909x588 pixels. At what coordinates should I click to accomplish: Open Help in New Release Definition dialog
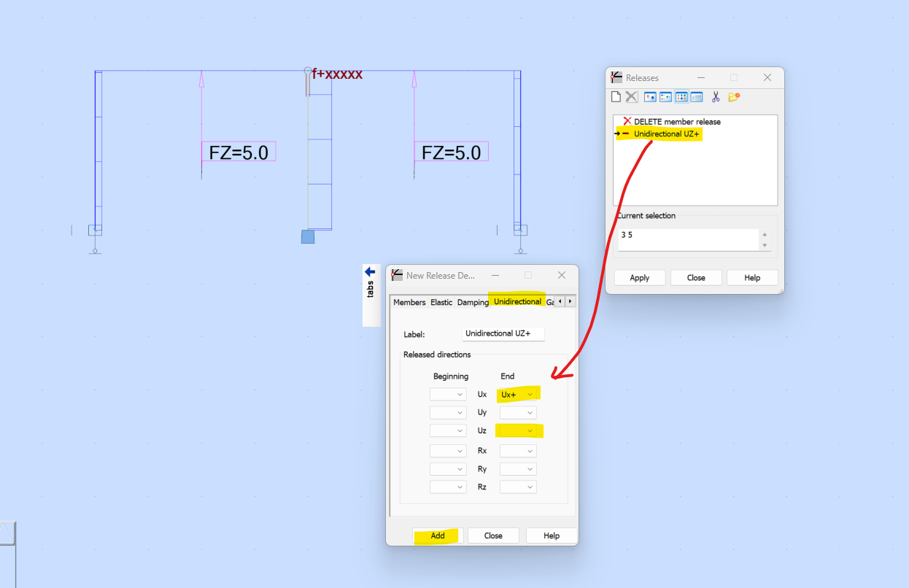point(552,535)
